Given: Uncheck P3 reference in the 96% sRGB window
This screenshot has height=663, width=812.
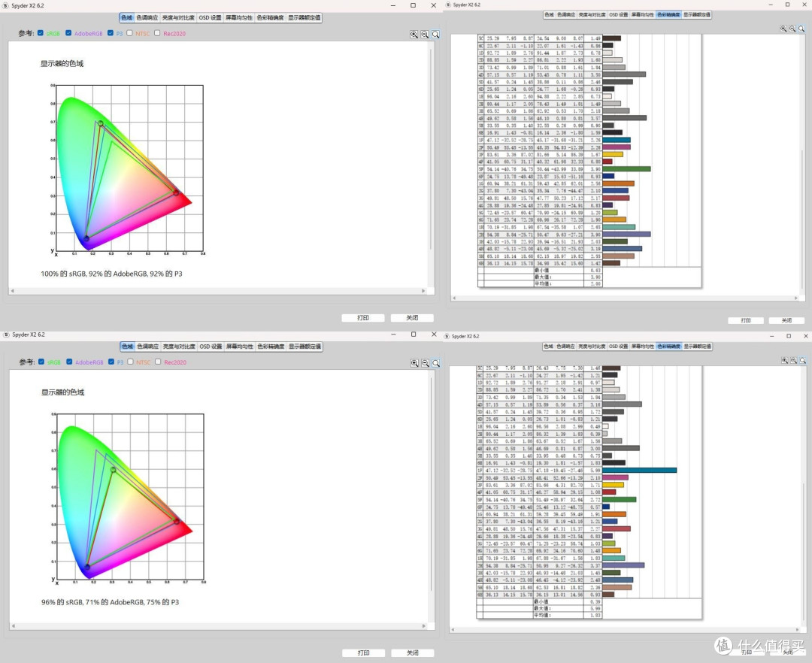Looking at the screenshot, I should (111, 362).
